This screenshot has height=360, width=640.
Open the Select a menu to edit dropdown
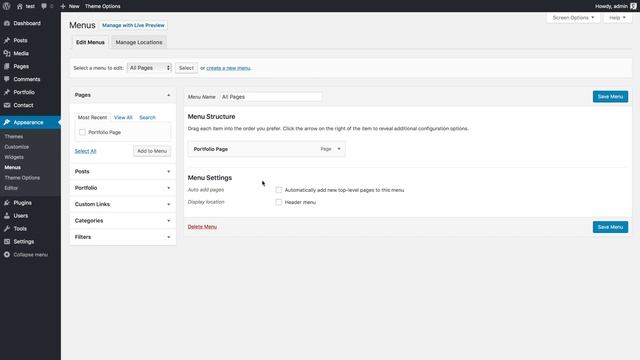click(x=149, y=68)
